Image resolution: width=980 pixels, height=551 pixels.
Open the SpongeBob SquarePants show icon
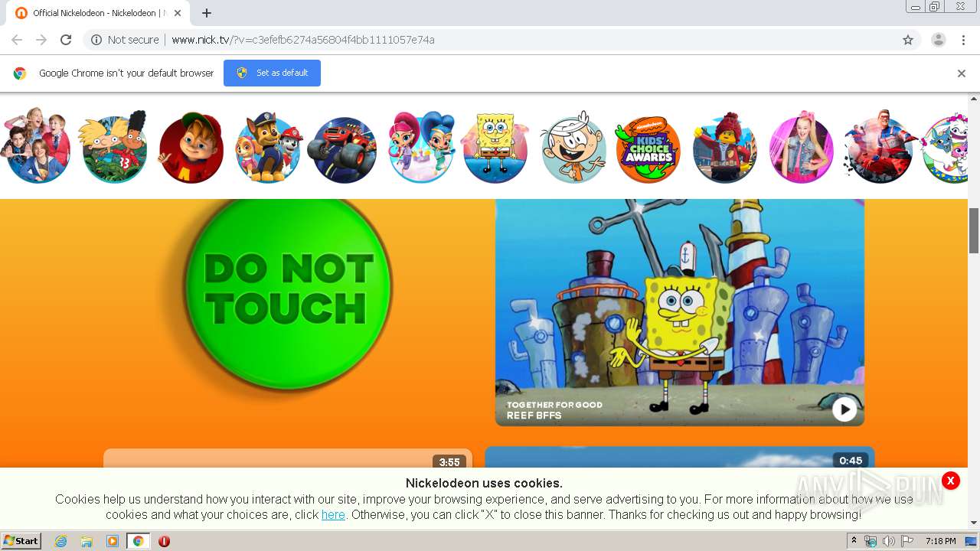pyautogui.click(x=496, y=148)
